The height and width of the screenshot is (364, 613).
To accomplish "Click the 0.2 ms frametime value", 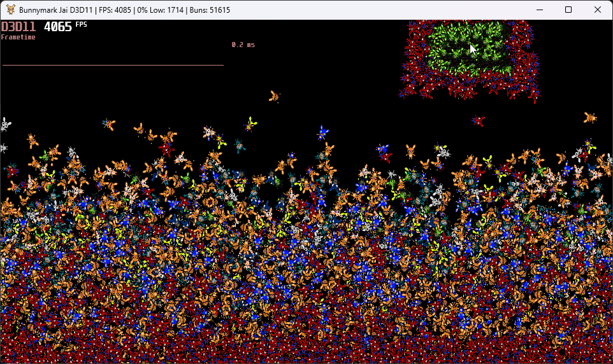I will pyautogui.click(x=243, y=45).
